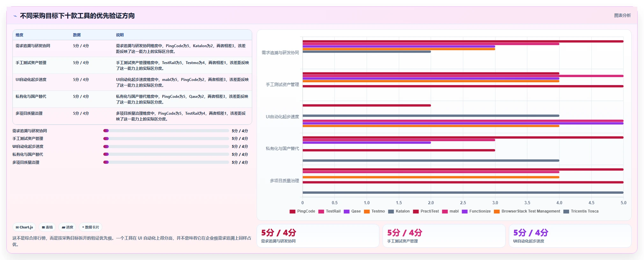Click the 私有化与国产替代 chart axis label

[282, 148]
